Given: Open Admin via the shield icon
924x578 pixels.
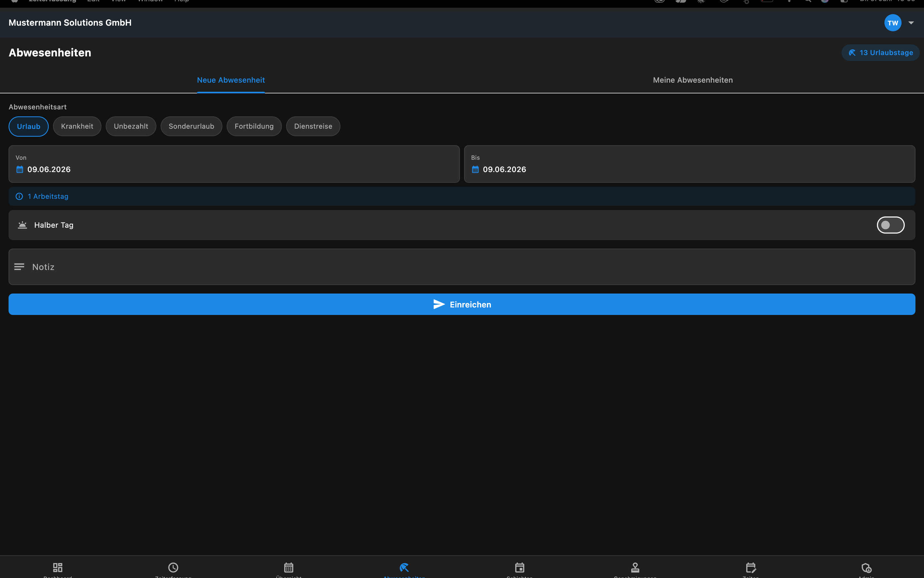Looking at the screenshot, I should [x=866, y=568].
